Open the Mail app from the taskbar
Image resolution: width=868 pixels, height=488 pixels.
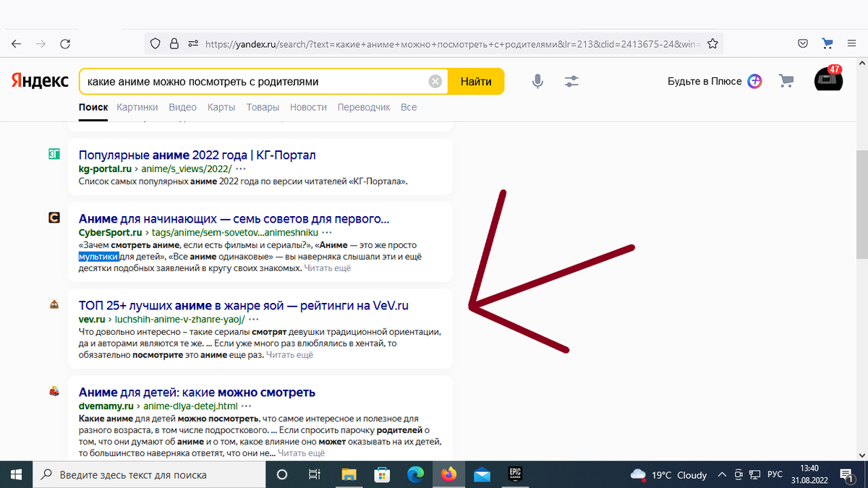[482, 475]
